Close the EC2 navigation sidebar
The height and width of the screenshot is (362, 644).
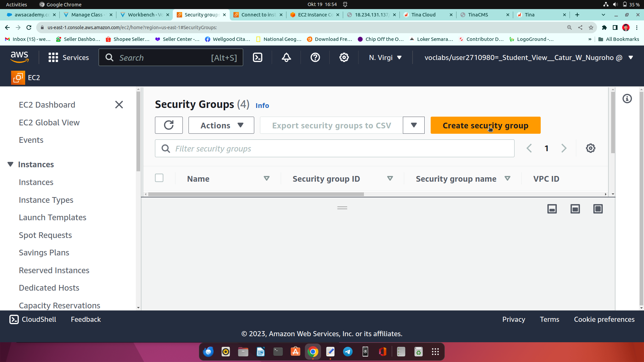coord(119,105)
